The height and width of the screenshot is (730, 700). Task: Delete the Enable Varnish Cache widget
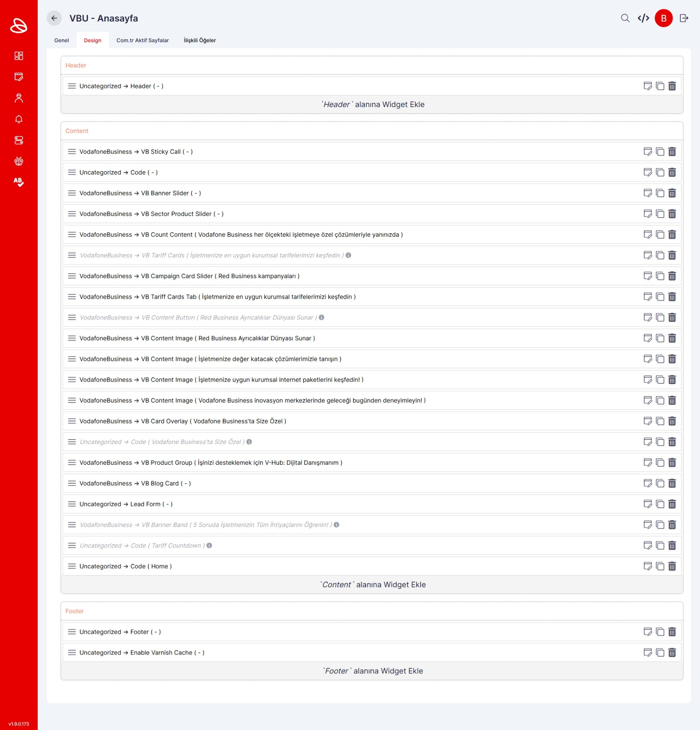click(672, 653)
